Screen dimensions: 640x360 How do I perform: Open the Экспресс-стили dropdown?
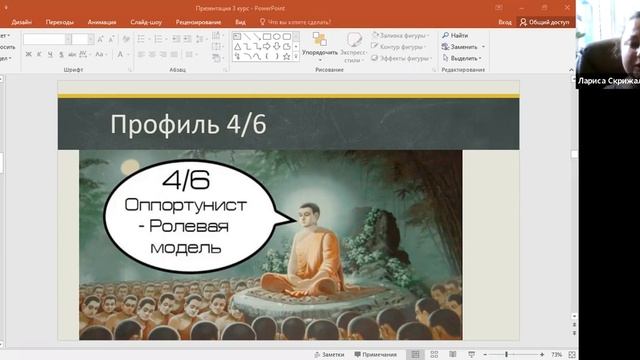(353, 48)
